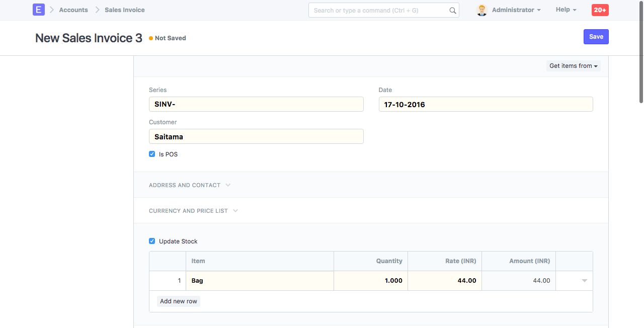Screen dimensions: 644x328
Task: Click the Customer field containing Saitama
Action: tap(256, 137)
